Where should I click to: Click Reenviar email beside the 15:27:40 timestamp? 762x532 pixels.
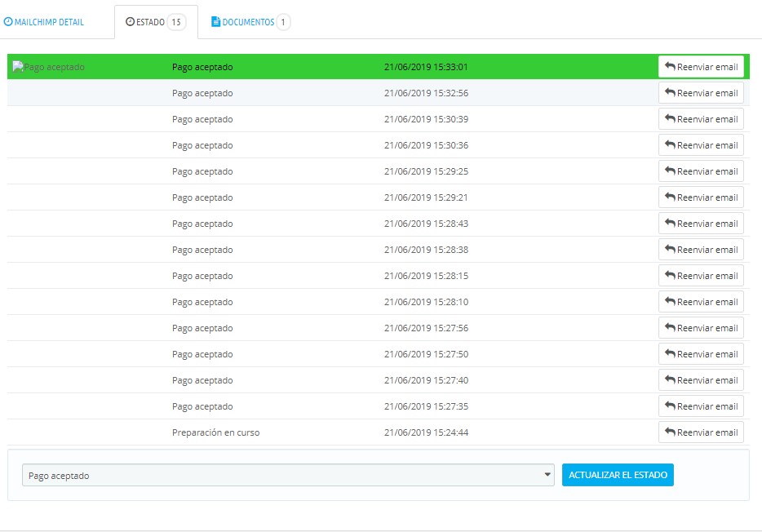point(701,379)
